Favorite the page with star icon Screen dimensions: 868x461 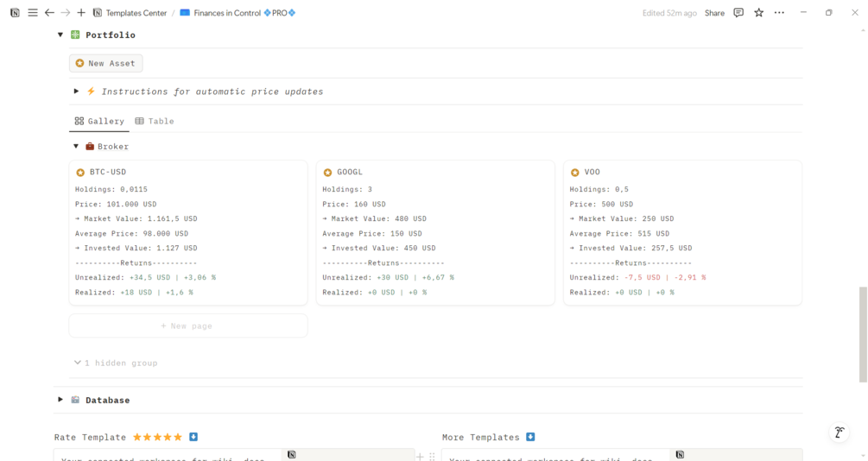tap(758, 13)
